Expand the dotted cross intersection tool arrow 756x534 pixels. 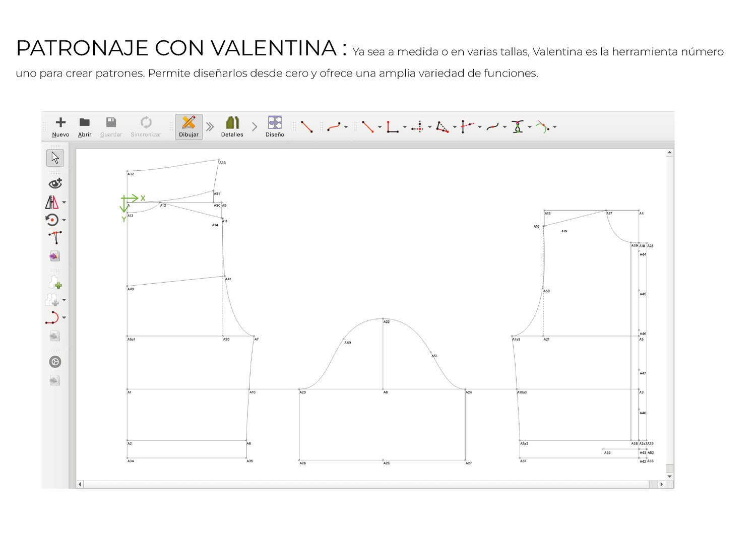(x=429, y=127)
